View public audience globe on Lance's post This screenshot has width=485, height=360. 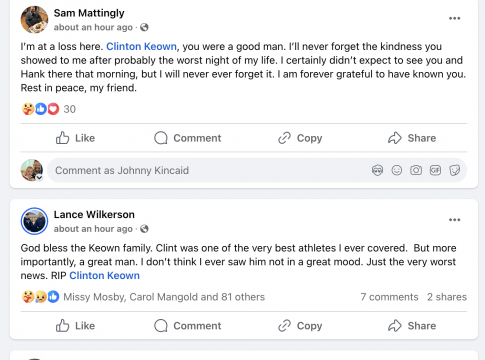(144, 229)
